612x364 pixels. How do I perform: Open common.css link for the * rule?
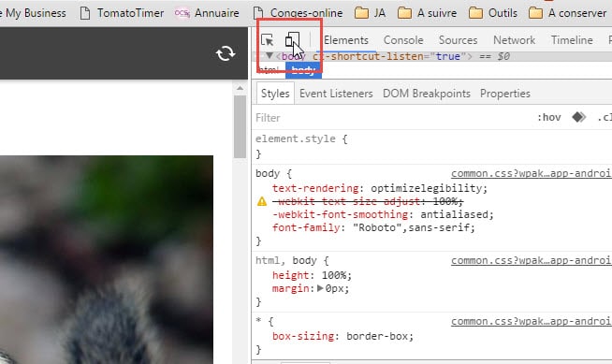point(532,321)
